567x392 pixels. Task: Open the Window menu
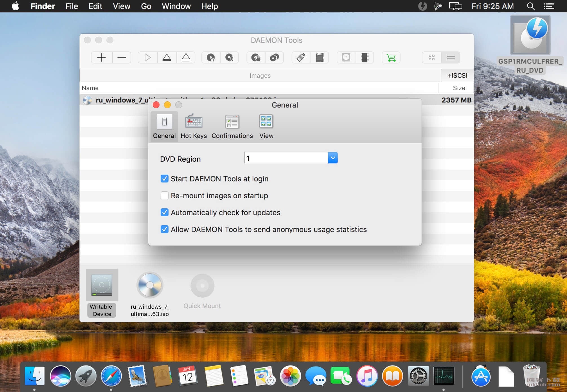click(x=176, y=6)
